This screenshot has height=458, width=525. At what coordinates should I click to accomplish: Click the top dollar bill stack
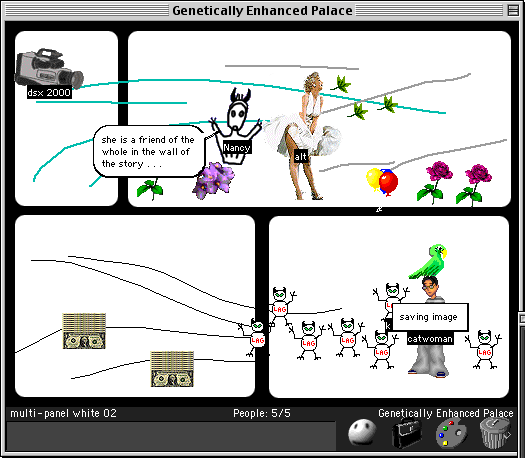(x=84, y=331)
